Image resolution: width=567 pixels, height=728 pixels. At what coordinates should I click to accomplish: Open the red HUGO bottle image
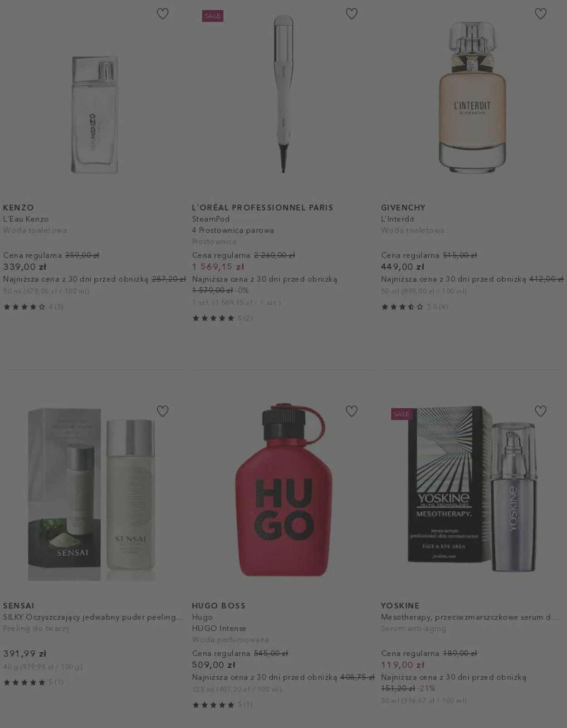coord(284,490)
